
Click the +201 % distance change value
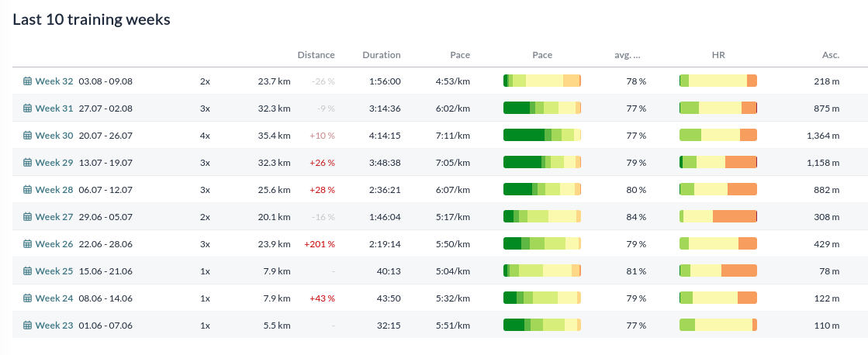(x=320, y=244)
